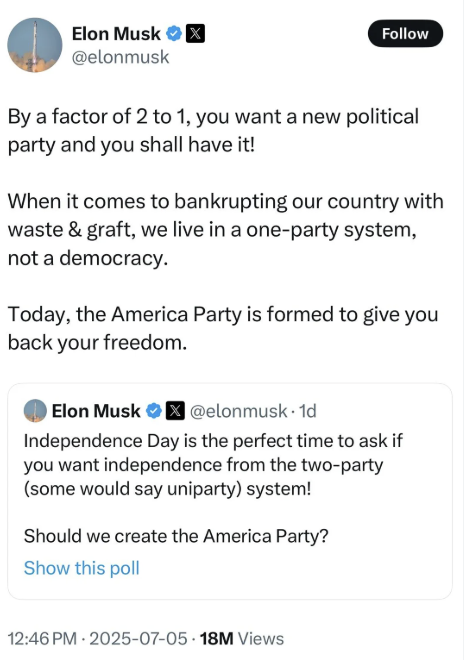Click the black X affiliation badge in the header
The image size is (464, 660).
click(x=195, y=34)
